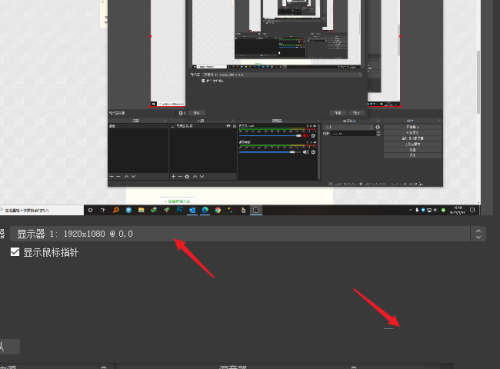Open the 显示器 1: 1920x1080 display dropdown
Image resolution: width=500 pixels, height=369 pixels.
[x=248, y=234]
